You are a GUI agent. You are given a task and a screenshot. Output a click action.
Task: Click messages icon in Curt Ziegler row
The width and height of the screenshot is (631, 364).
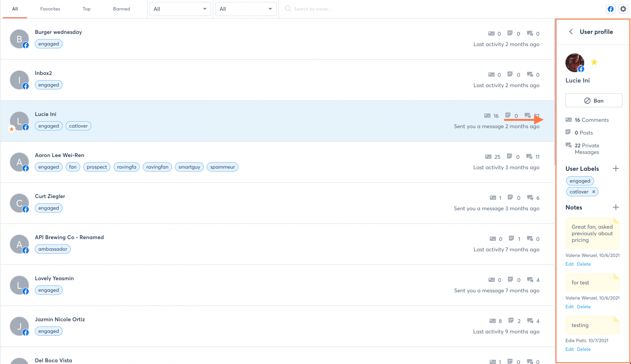[530, 198]
